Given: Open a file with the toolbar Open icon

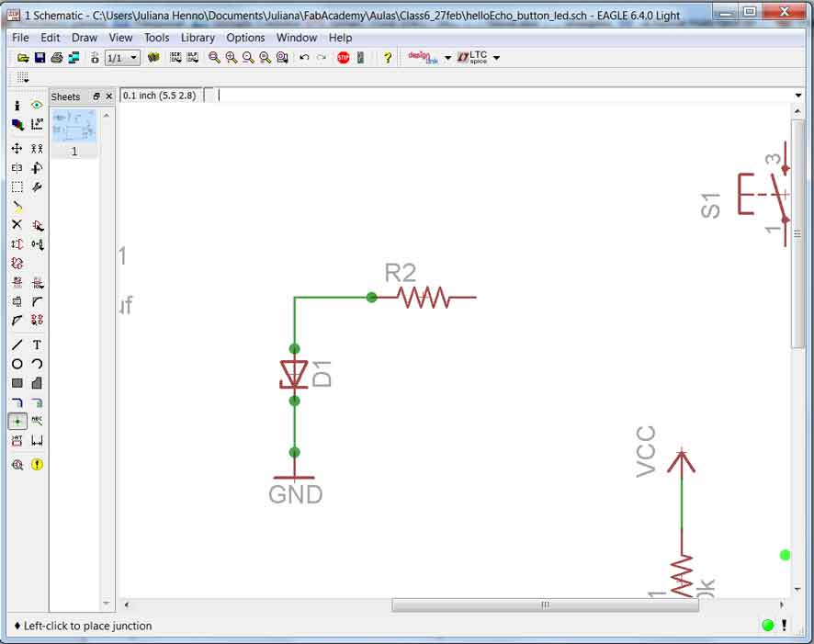Looking at the screenshot, I should click(23, 58).
